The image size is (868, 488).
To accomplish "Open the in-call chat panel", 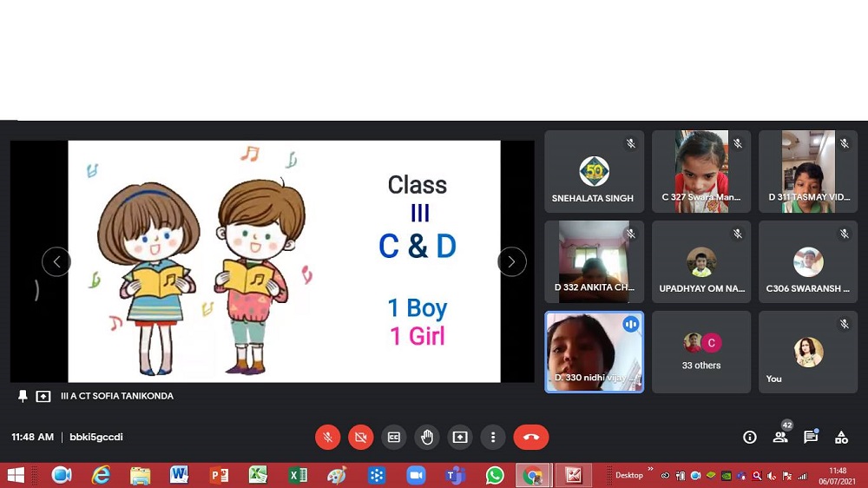I will click(811, 438).
